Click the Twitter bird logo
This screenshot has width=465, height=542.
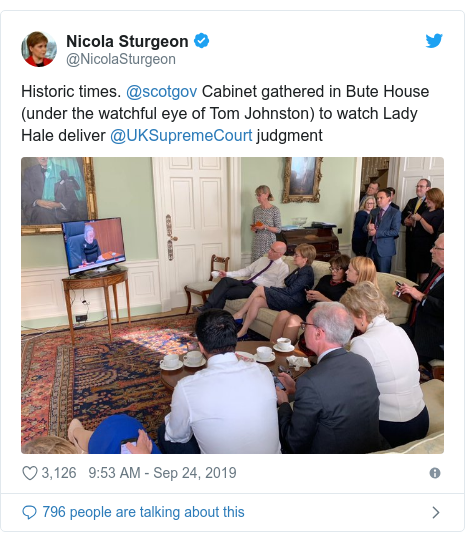tap(434, 41)
